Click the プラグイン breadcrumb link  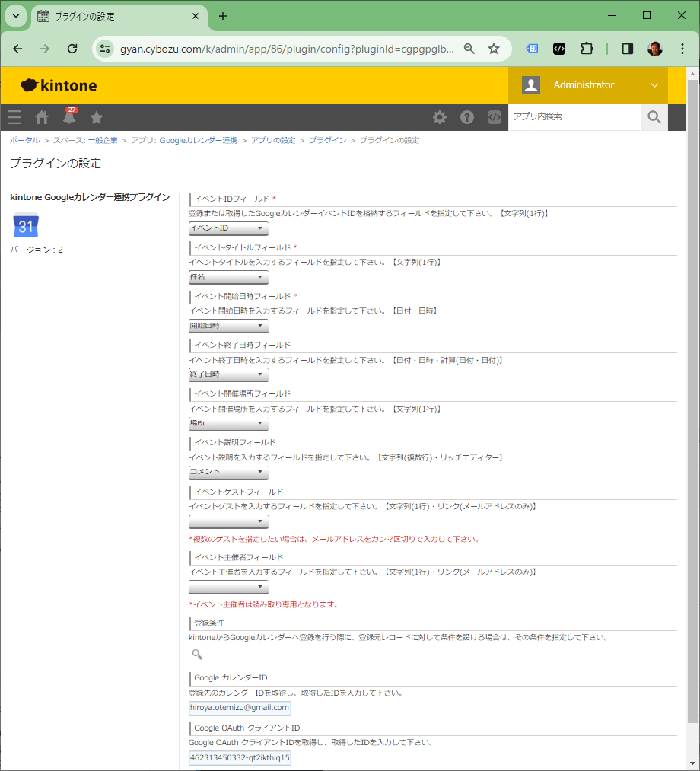tap(327, 140)
